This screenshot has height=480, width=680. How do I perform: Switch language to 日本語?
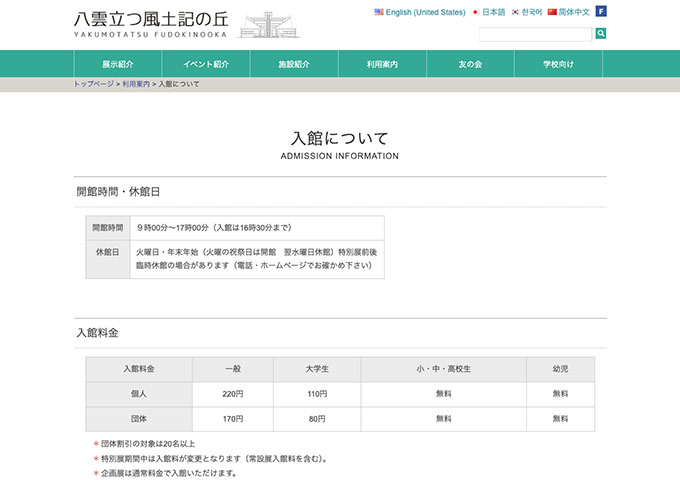coord(494,12)
